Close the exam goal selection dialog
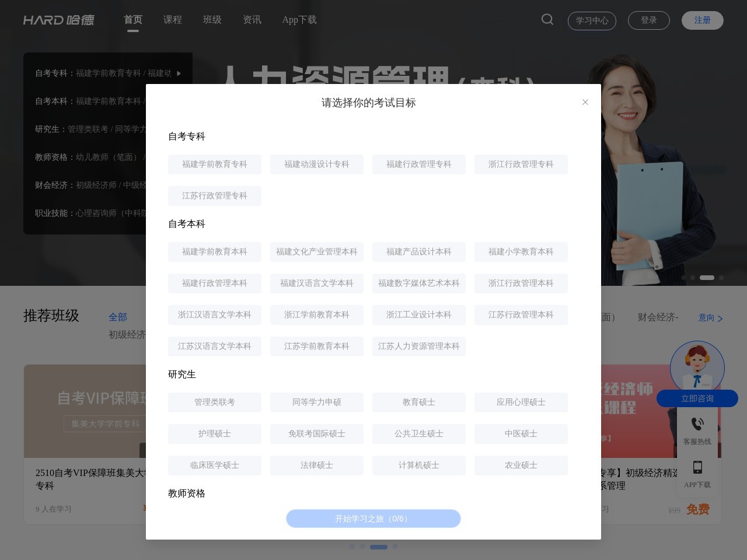Image resolution: width=747 pixels, height=560 pixels. (585, 102)
